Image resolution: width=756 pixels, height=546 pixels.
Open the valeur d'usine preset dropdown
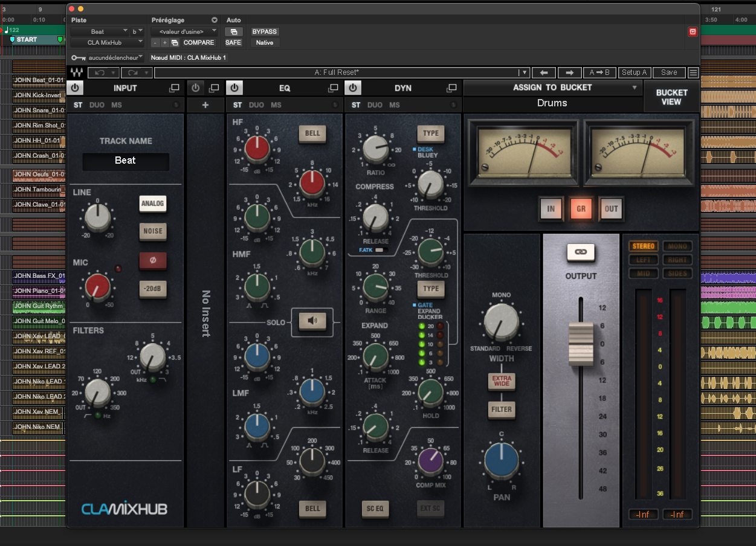pos(185,31)
